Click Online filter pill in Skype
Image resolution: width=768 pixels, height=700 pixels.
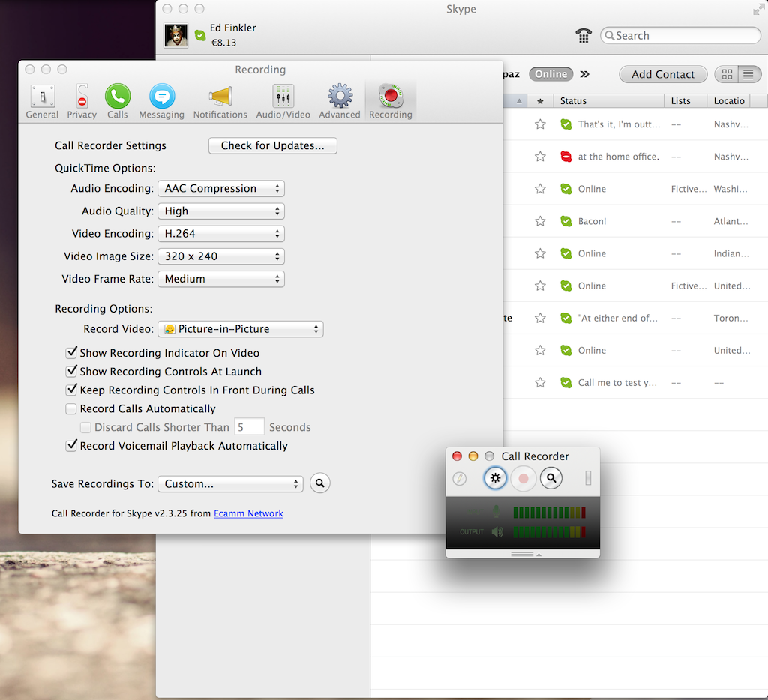pyautogui.click(x=551, y=74)
